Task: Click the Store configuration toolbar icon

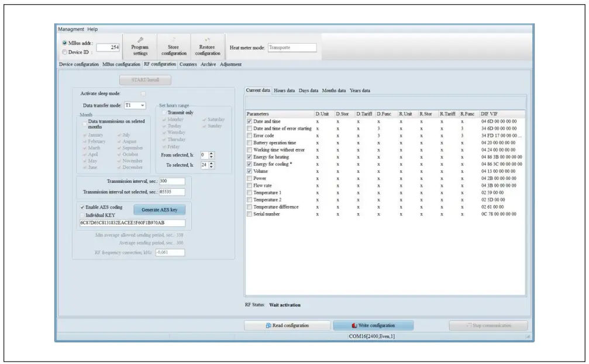Action: (174, 40)
